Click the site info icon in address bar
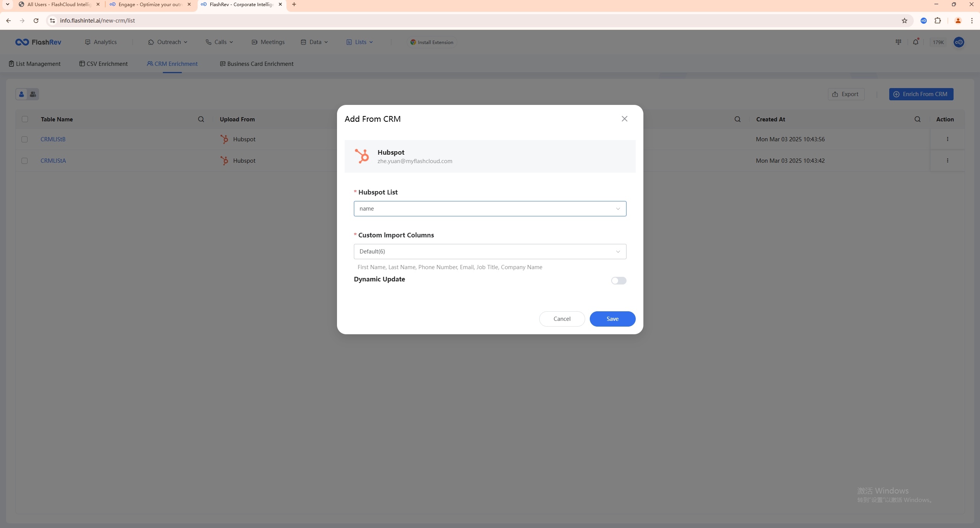The width and height of the screenshot is (980, 528). pyautogui.click(x=52, y=21)
